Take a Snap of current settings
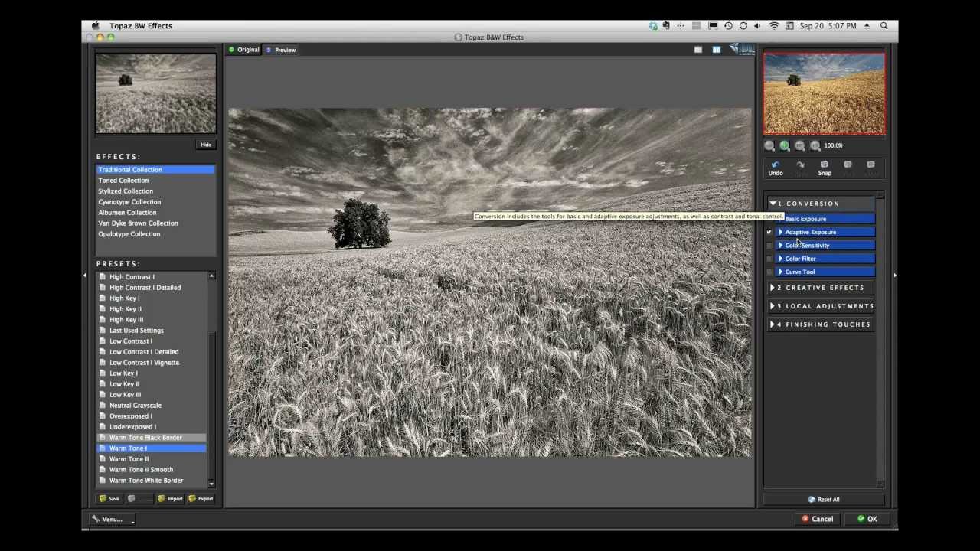The width and height of the screenshot is (980, 551). pyautogui.click(x=825, y=168)
